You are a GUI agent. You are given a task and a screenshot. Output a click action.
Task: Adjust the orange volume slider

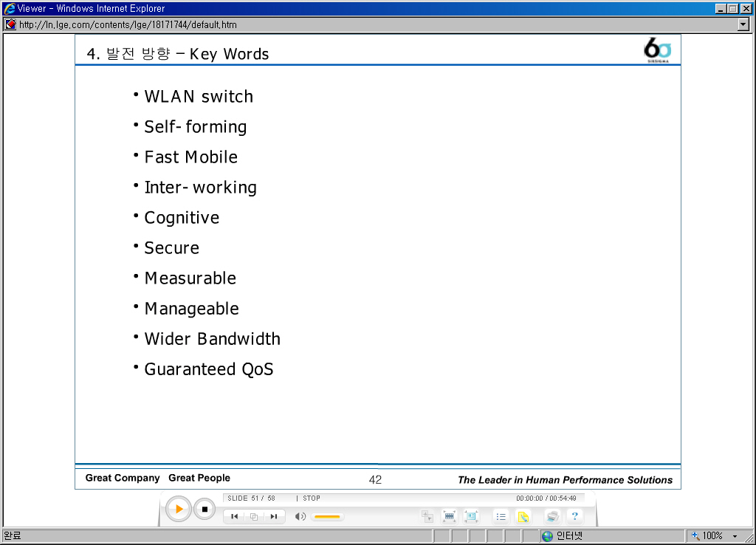coord(326,517)
